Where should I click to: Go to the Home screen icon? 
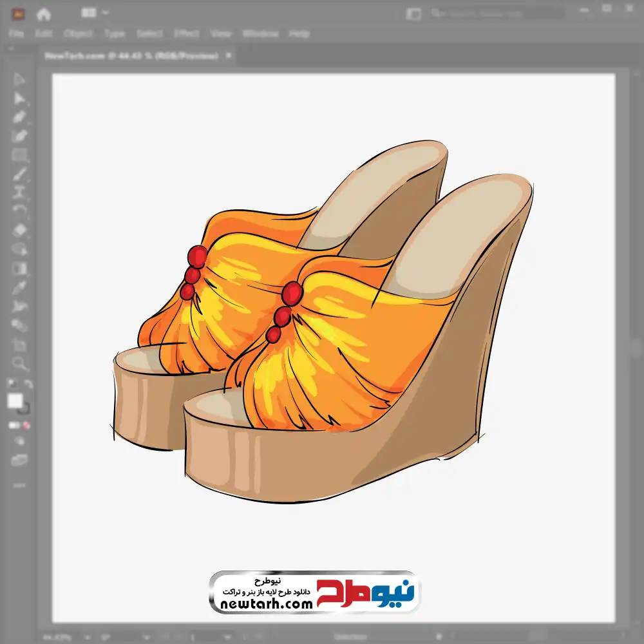click(44, 14)
